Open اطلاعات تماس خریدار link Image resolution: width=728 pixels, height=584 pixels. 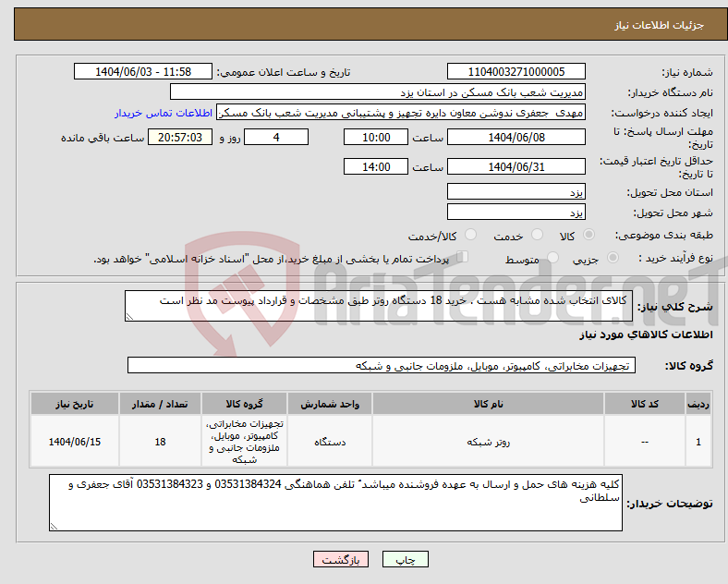point(164,113)
